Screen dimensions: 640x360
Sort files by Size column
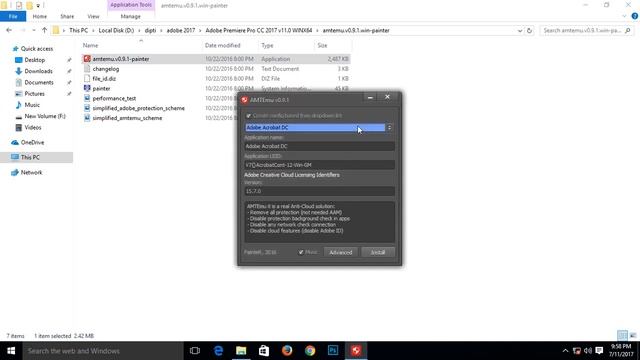(x=322, y=45)
